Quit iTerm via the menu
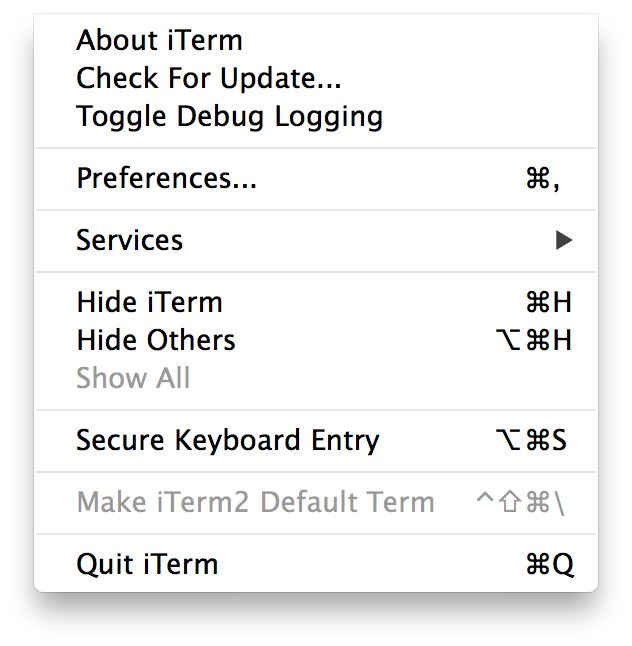This screenshot has height=646, width=632. (146, 565)
